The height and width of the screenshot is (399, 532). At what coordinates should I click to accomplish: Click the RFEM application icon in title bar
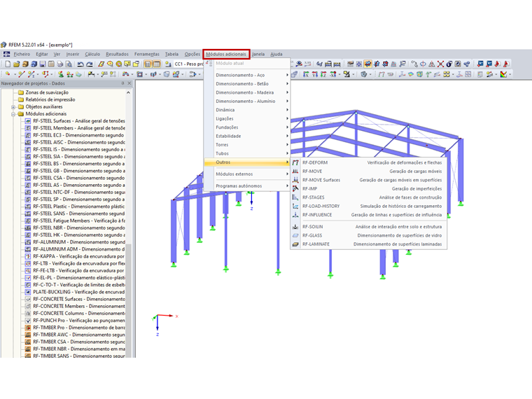(x=3, y=45)
